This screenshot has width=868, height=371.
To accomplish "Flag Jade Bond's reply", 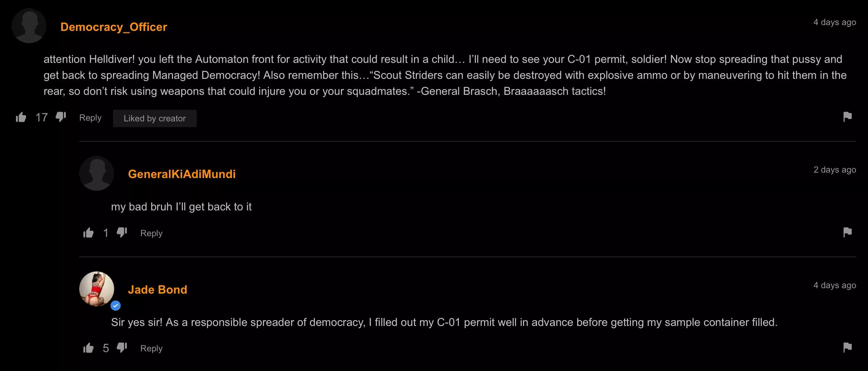I will click(847, 348).
